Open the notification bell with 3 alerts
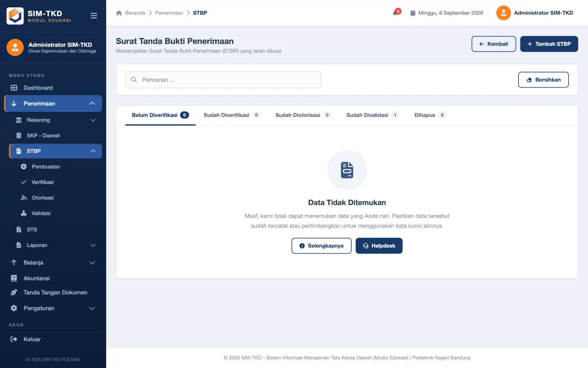 click(x=396, y=13)
